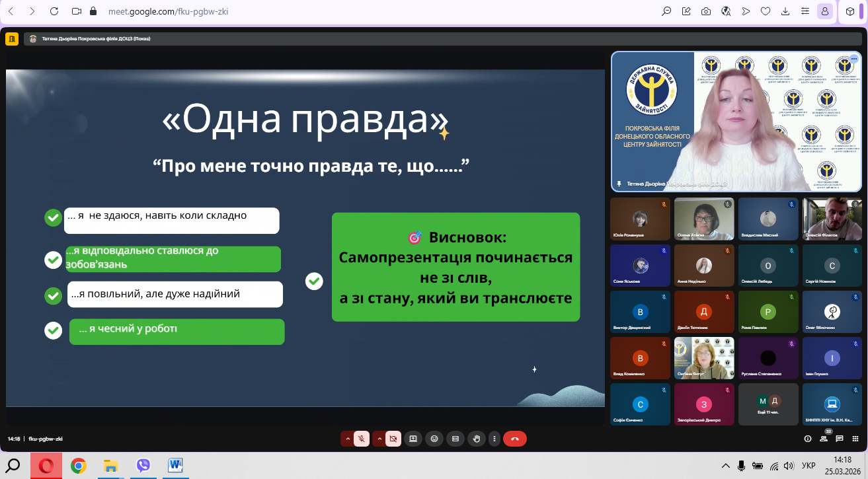The width and height of the screenshot is (868, 479).
Task: Raise hand in the meeting
Action: click(475, 439)
